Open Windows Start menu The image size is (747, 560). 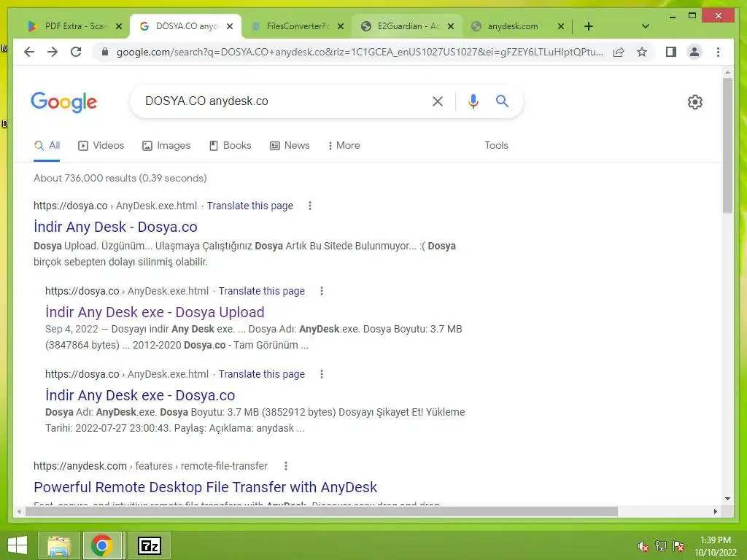click(18, 545)
